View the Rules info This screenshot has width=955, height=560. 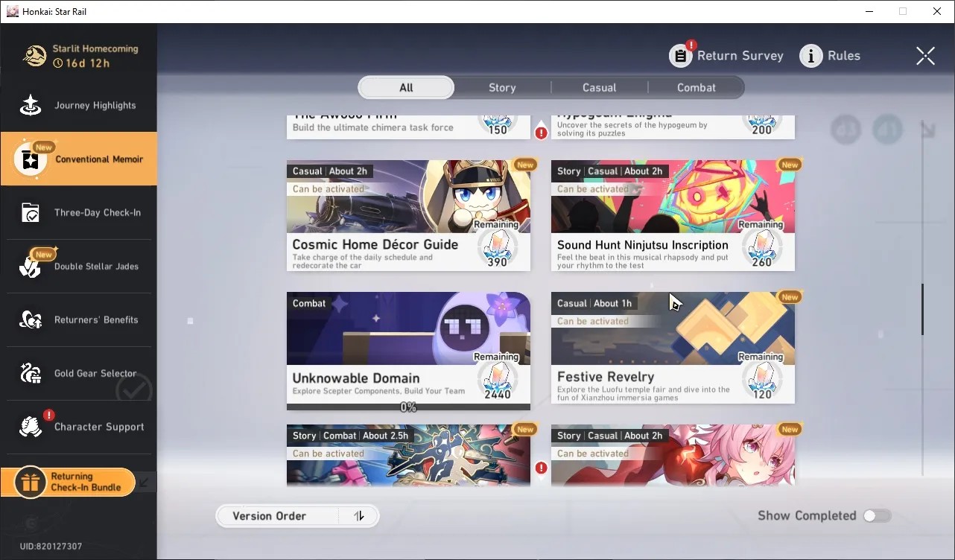830,56
